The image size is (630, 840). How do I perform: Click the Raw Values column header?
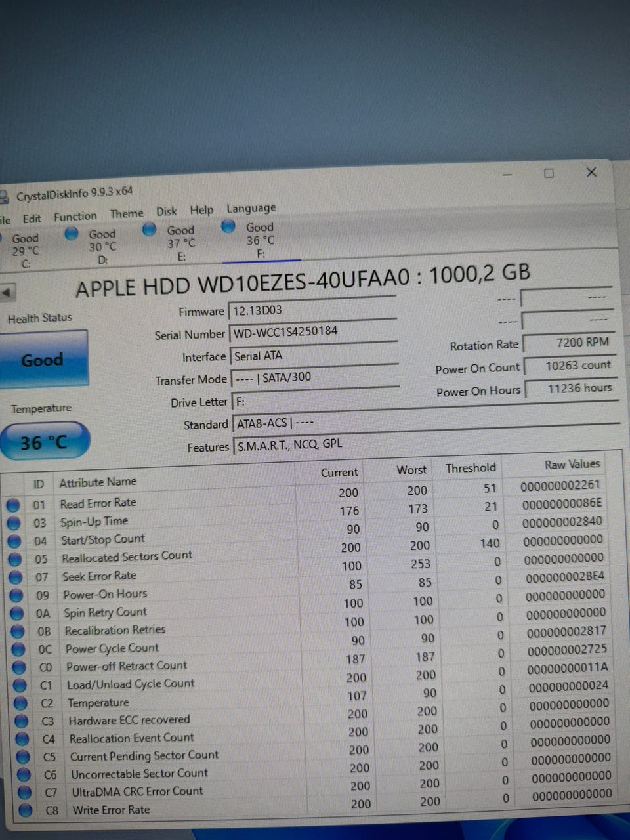point(572,464)
